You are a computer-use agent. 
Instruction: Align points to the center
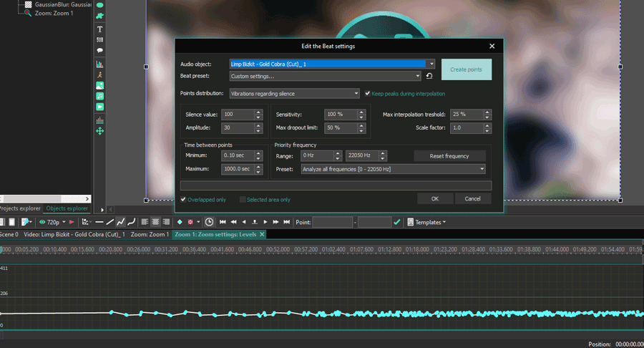(155, 222)
